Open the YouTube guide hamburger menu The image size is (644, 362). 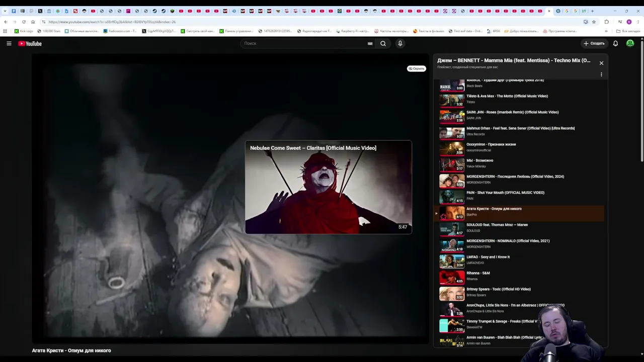(x=9, y=44)
